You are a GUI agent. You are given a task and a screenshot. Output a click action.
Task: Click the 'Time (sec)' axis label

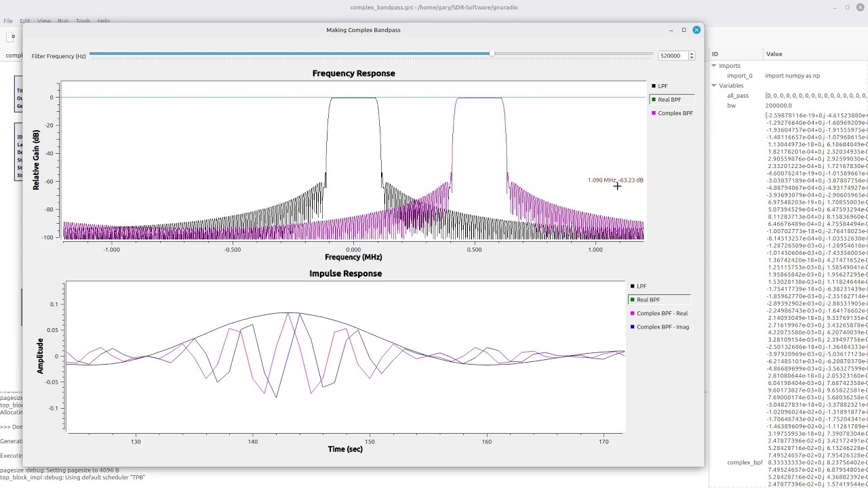[345, 449]
